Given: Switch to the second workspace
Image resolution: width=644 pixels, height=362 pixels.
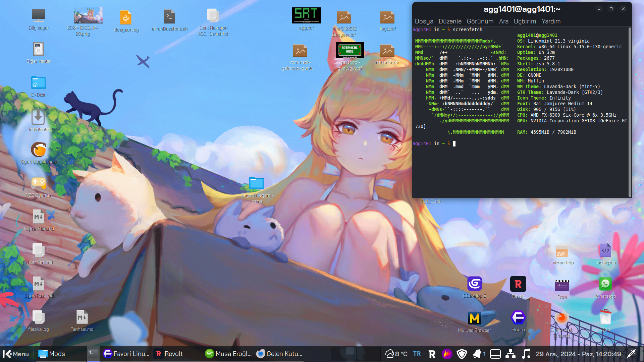Looking at the screenshot, I should pyautogui.click(x=368, y=354).
